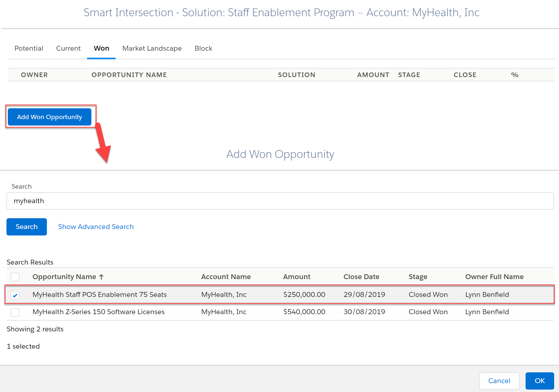Confirm selection with the OK button
The image size is (559, 392).
click(540, 381)
